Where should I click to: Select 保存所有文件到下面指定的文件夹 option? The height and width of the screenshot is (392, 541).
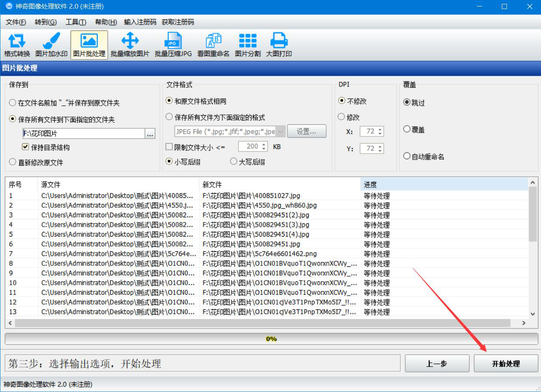tap(62, 120)
